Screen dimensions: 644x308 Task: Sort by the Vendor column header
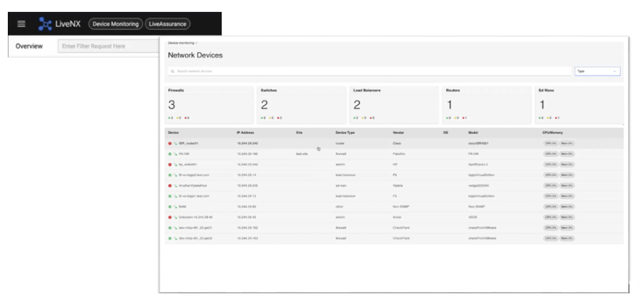(x=398, y=133)
